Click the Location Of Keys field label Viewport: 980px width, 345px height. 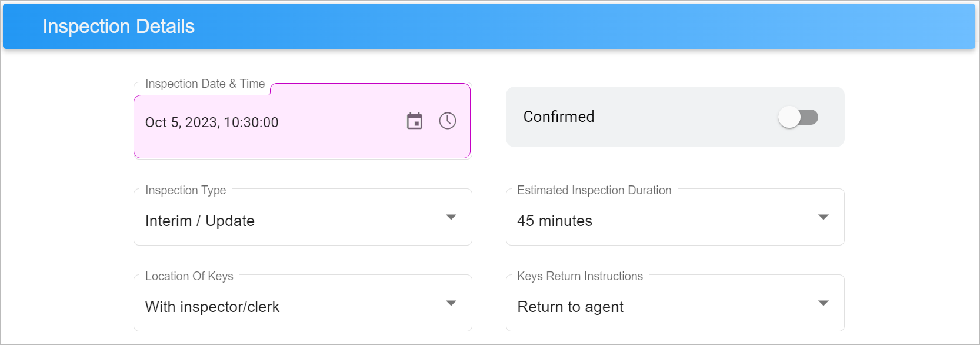tap(189, 276)
